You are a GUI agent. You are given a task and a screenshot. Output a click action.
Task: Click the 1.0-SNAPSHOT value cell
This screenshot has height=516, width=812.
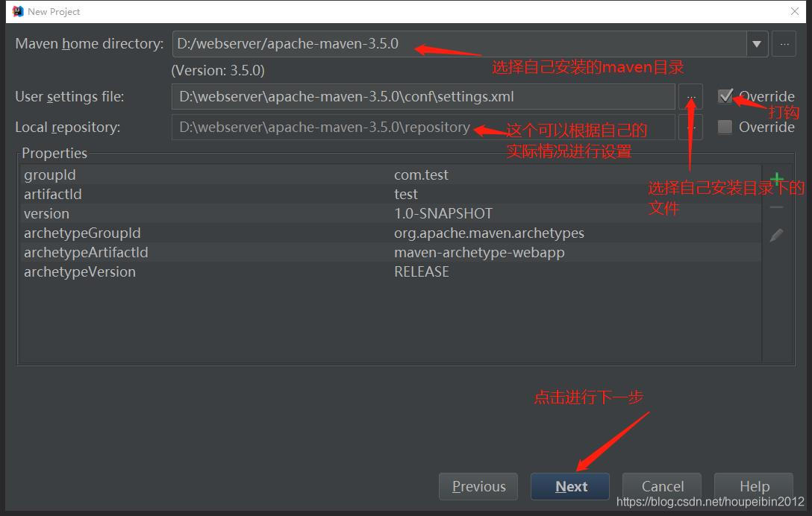[x=443, y=214]
